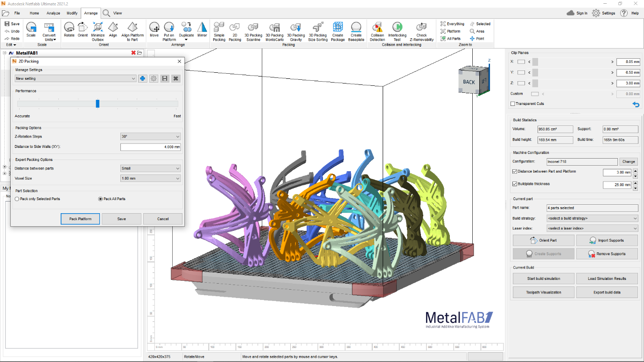The height and width of the screenshot is (362, 644).
Task: Expand the Edit group menu
Action: pyautogui.click(x=11, y=45)
